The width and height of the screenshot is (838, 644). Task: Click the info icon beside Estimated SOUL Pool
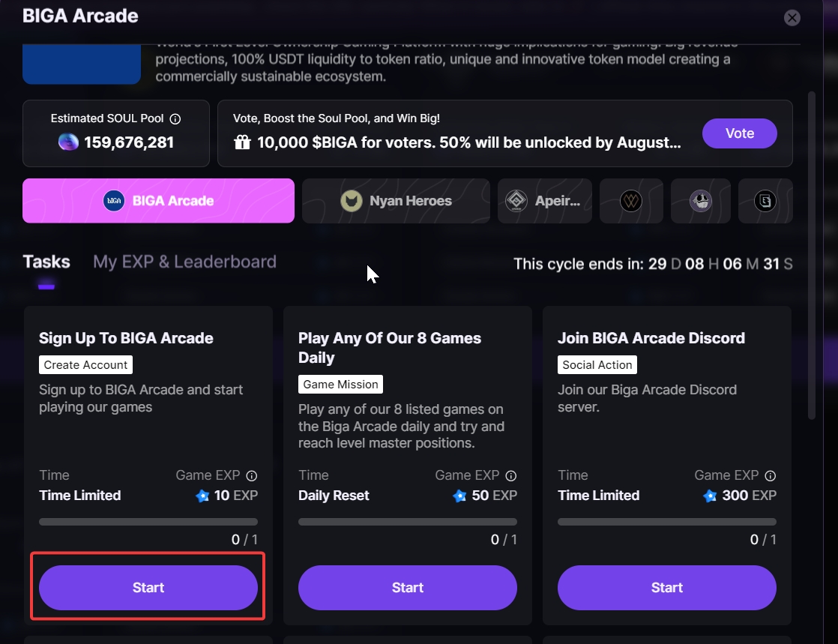[175, 118]
